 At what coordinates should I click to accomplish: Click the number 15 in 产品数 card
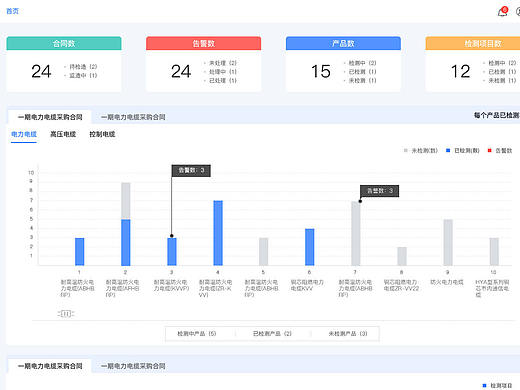point(321,71)
